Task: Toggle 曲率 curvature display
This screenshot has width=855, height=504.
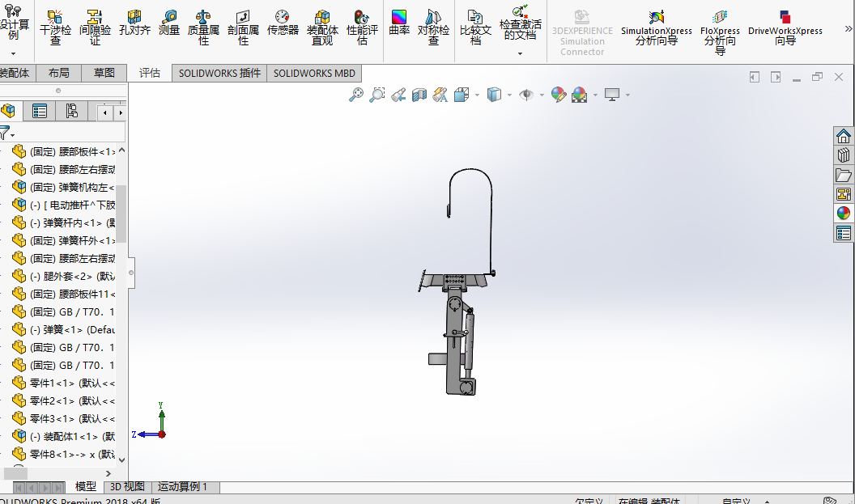Action: (399, 23)
